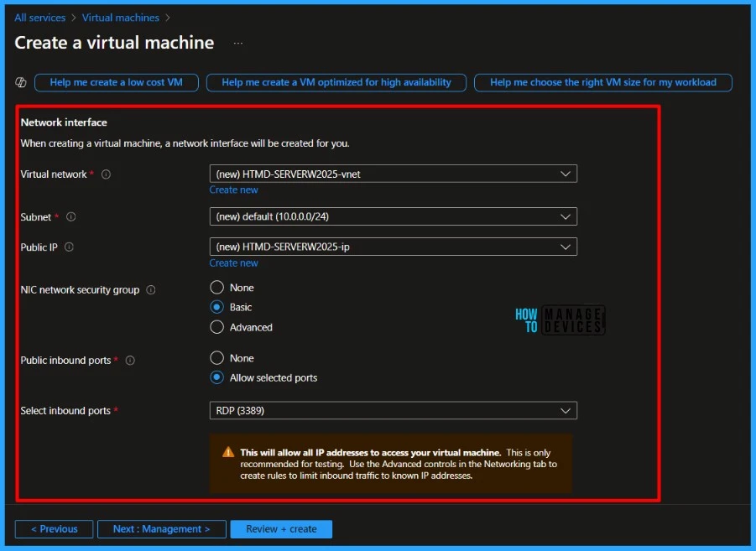The width and height of the screenshot is (756, 551).
Task: Click Create new under Public IP
Action: [x=233, y=263]
